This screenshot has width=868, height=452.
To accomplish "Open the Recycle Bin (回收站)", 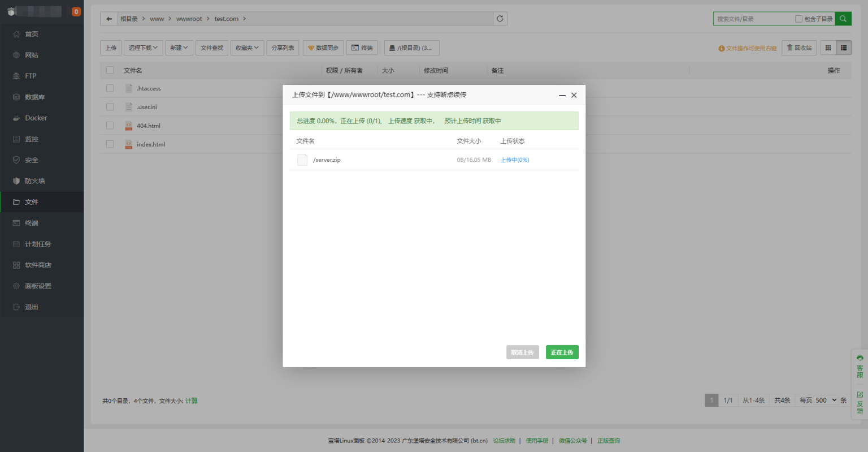I will point(799,48).
